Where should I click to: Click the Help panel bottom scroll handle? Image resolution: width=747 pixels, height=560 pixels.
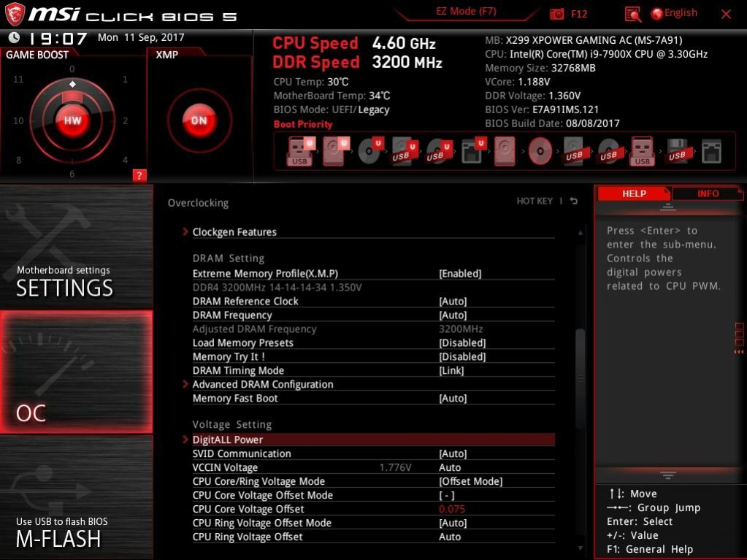pyautogui.click(x=668, y=475)
